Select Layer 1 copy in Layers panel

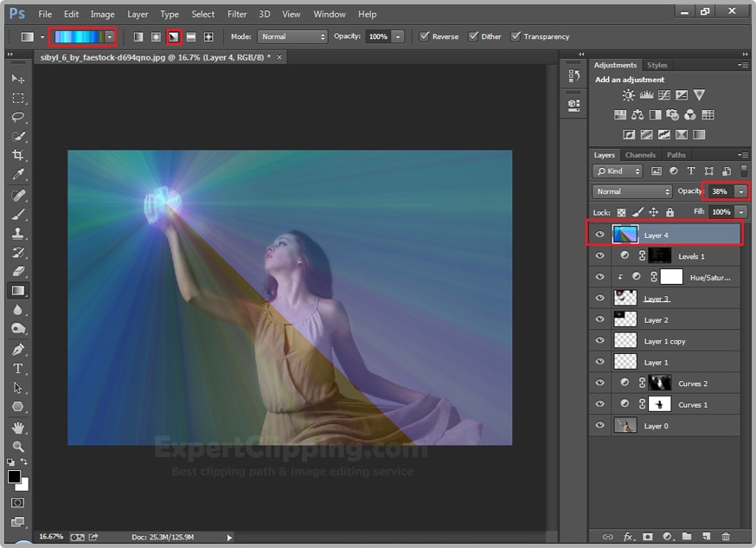(x=664, y=341)
